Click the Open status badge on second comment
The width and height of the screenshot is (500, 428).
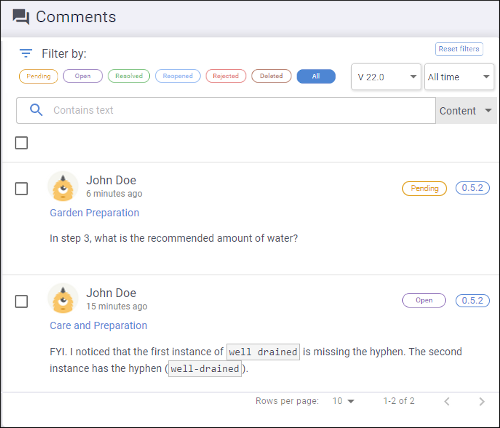(424, 300)
